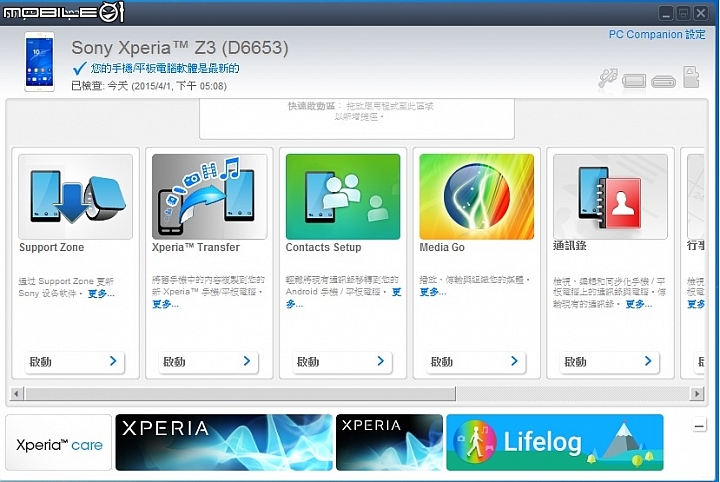
Task: Click the Support Zone title text
Action: coord(51,247)
